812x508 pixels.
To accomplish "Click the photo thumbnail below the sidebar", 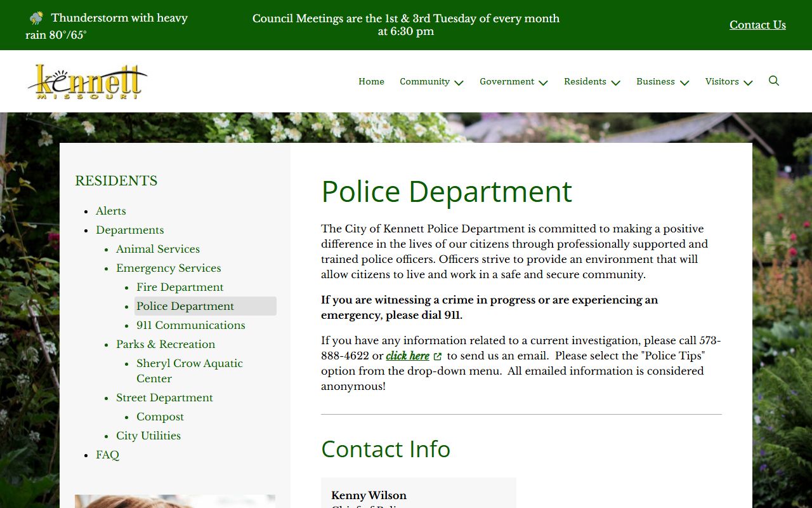I will 175,501.
